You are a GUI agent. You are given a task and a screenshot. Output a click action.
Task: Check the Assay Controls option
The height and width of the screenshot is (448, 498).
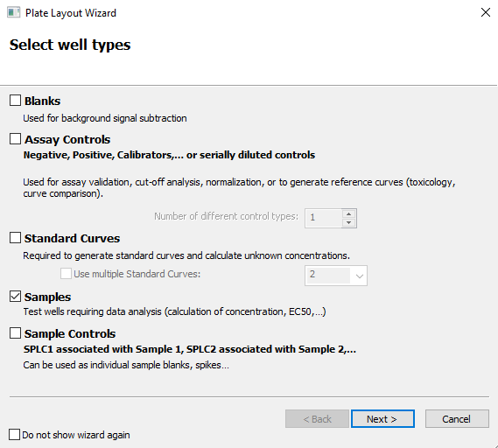coord(15,139)
